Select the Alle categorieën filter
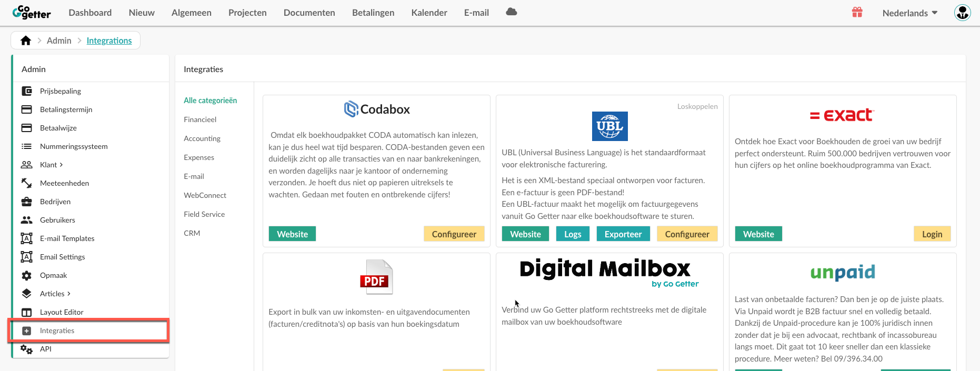980x371 pixels. (x=211, y=101)
